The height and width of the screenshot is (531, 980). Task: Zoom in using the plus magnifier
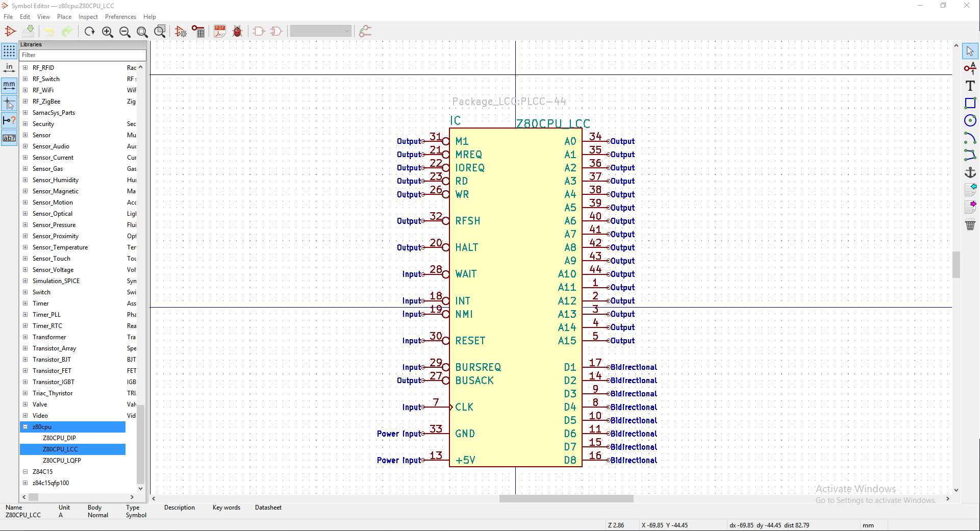click(107, 32)
